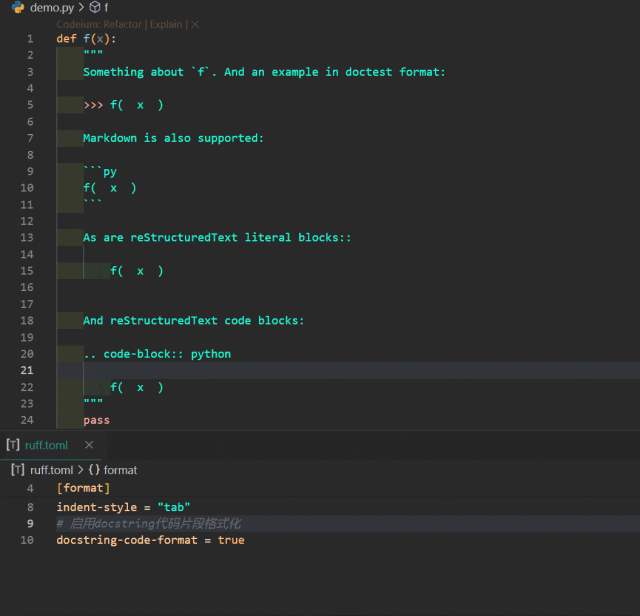Click the docstring-code-format = true line

(151, 540)
